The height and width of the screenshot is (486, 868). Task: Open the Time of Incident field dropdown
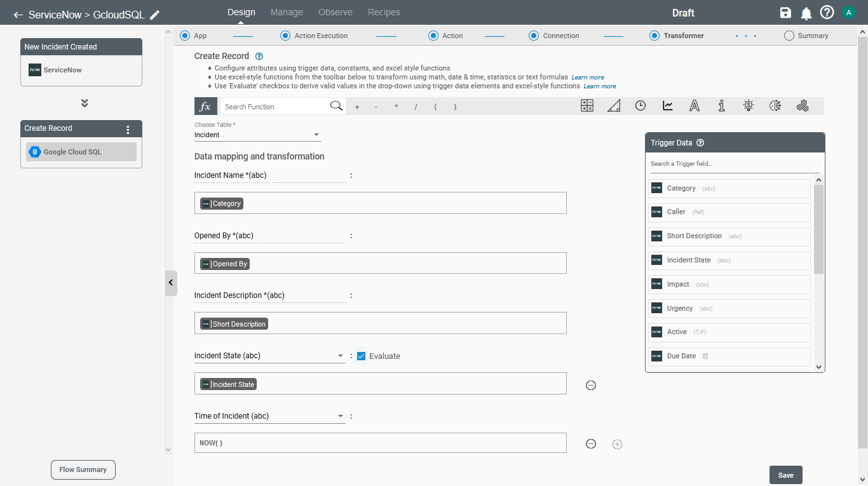click(270, 416)
